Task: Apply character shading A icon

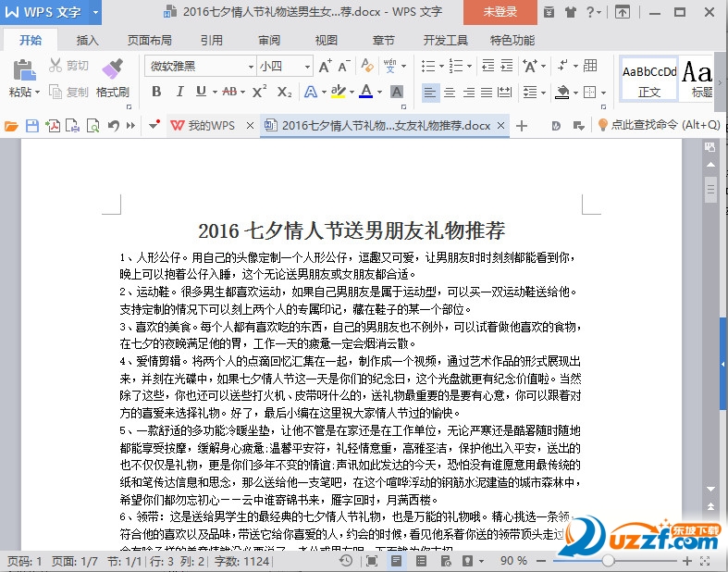Action: [x=397, y=92]
